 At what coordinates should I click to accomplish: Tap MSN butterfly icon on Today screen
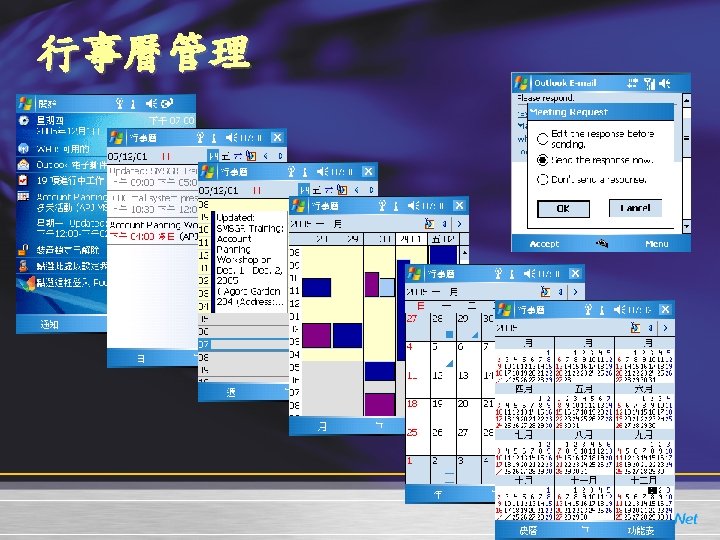[x=27, y=282]
